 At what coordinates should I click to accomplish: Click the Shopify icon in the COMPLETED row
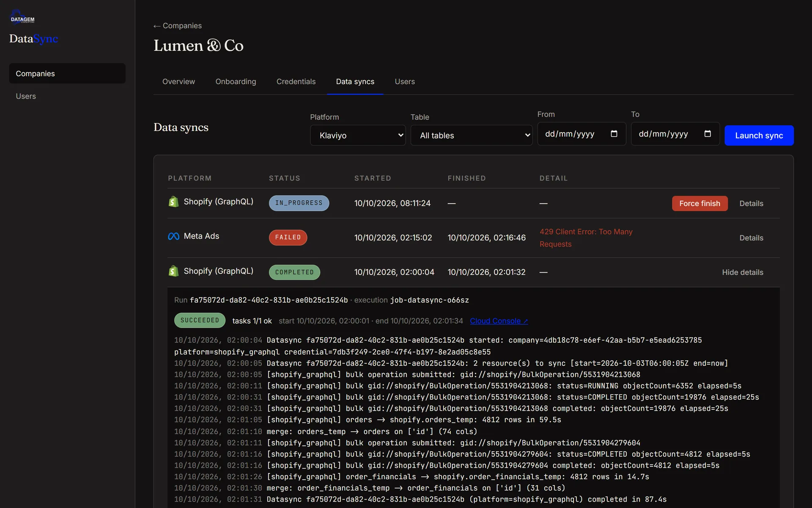(x=173, y=271)
